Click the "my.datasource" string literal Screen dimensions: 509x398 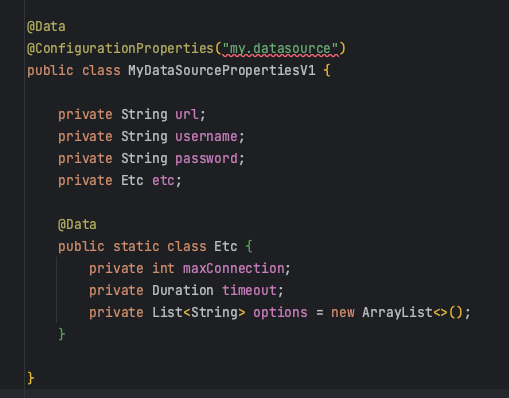280,49
